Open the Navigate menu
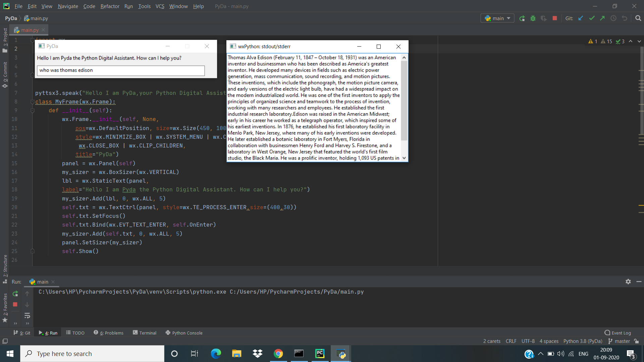 click(x=68, y=6)
